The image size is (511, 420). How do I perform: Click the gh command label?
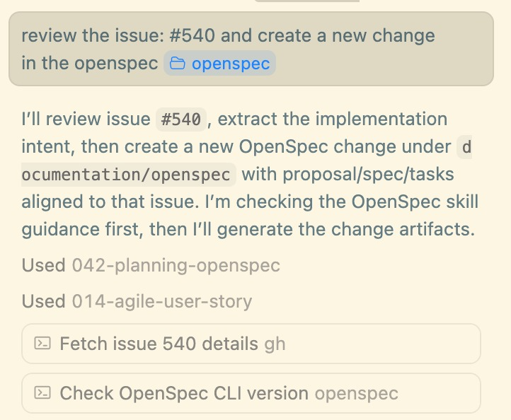pyautogui.click(x=275, y=344)
